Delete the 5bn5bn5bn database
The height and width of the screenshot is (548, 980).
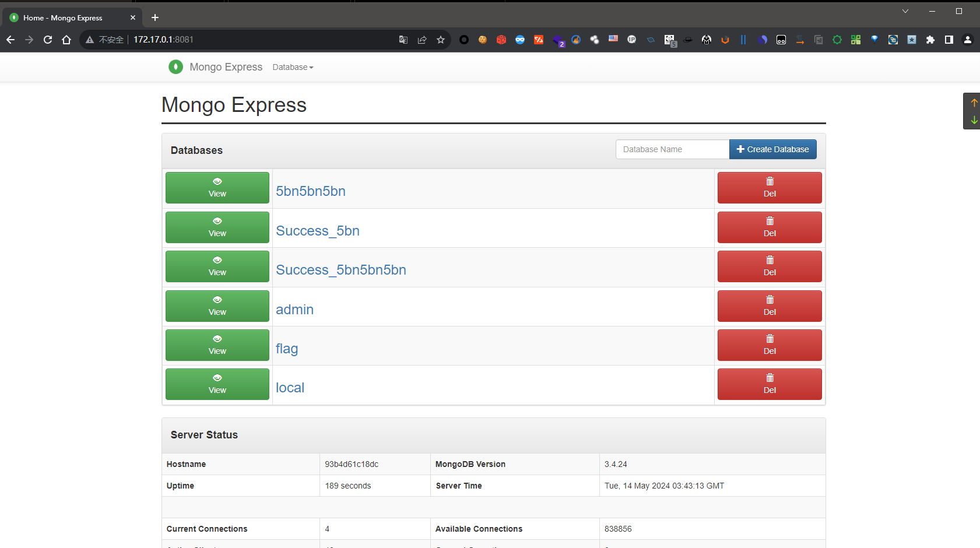[x=770, y=188]
